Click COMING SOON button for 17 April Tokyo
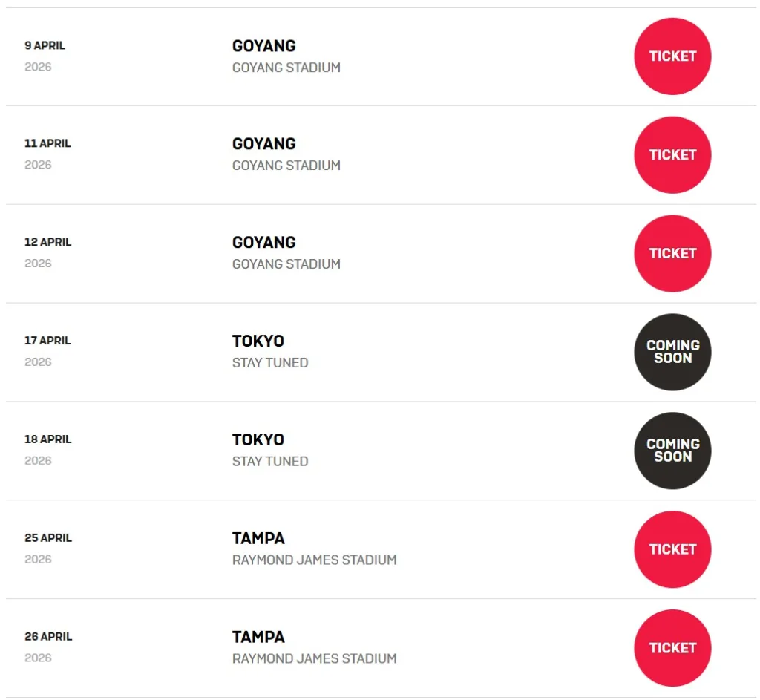 (672, 352)
